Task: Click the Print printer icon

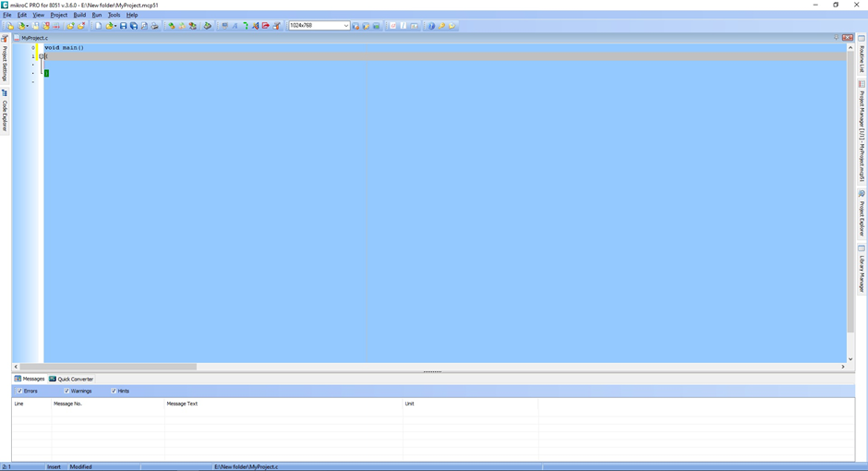Action: pos(154,26)
